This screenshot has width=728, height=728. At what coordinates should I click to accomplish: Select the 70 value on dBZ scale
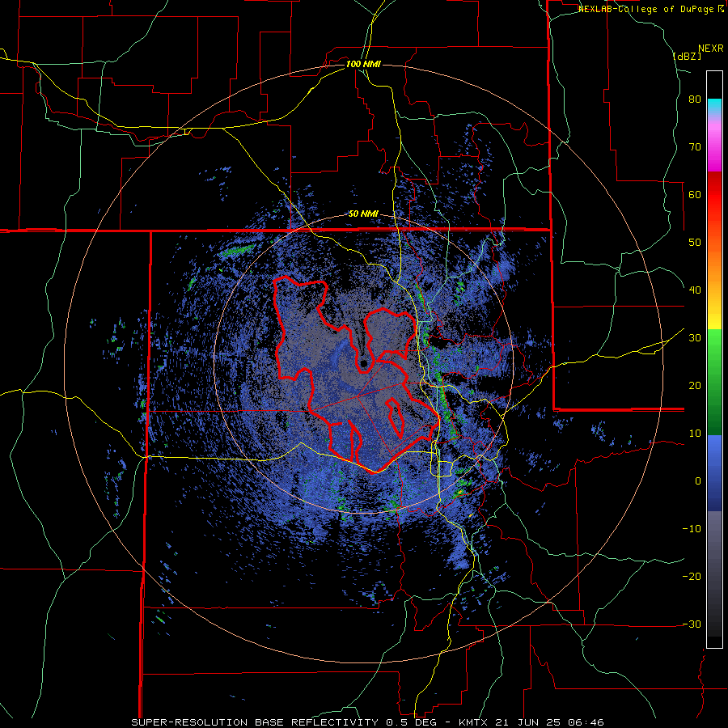pos(695,147)
